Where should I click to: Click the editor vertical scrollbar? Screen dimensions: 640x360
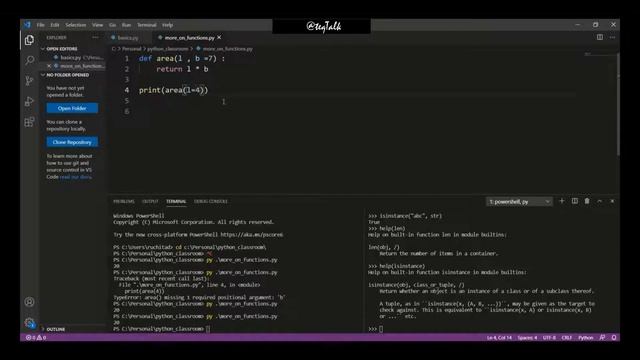[x=618, y=104]
